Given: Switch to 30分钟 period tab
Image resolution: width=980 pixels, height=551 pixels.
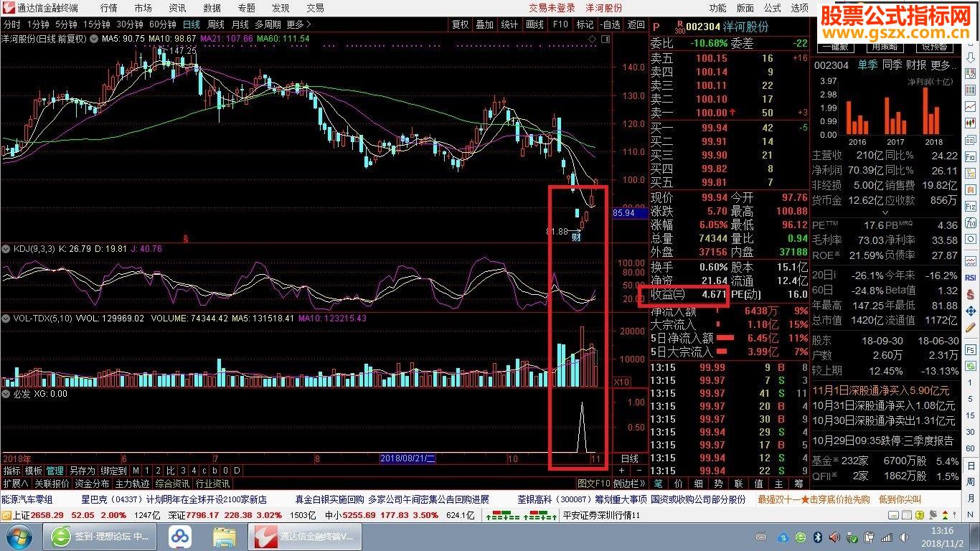Looking at the screenshot, I should point(130,24).
